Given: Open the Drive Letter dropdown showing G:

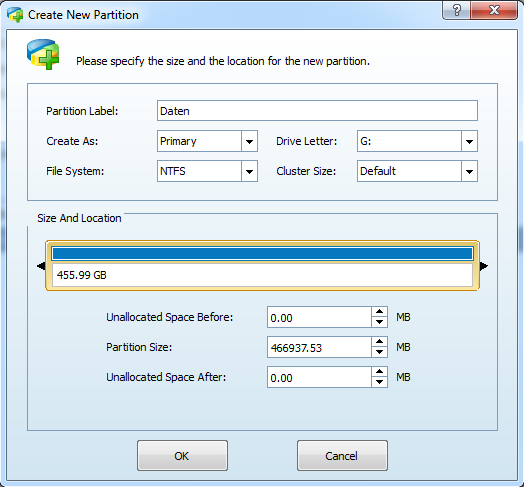Looking at the screenshot, I should point(417,141).
